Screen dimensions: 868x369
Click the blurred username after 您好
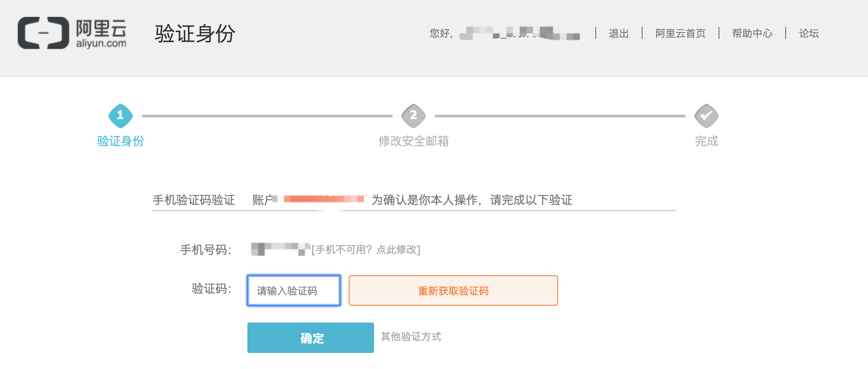click(519, 33)
